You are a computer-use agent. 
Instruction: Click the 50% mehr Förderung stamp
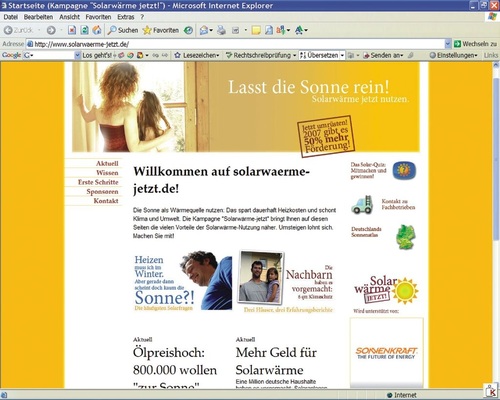point(326,136)
